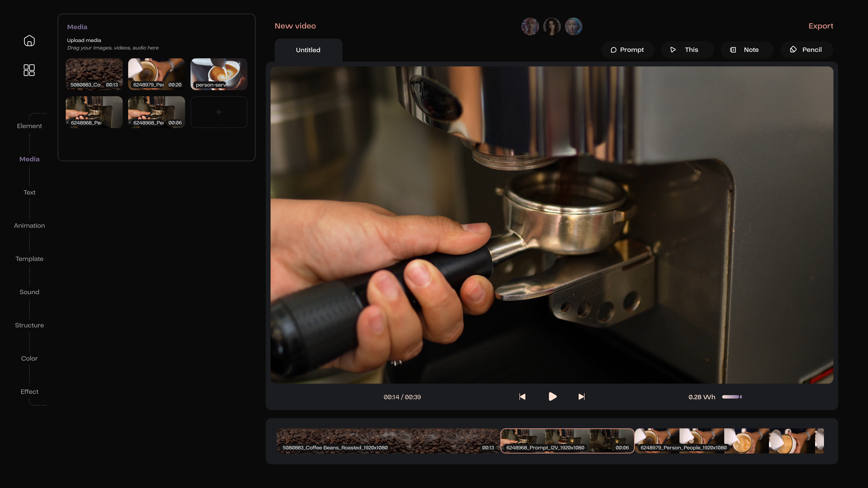The image size is (868, 488).
Task: Select the person-serv latte image thumbnail
Action: pos(219,74)
